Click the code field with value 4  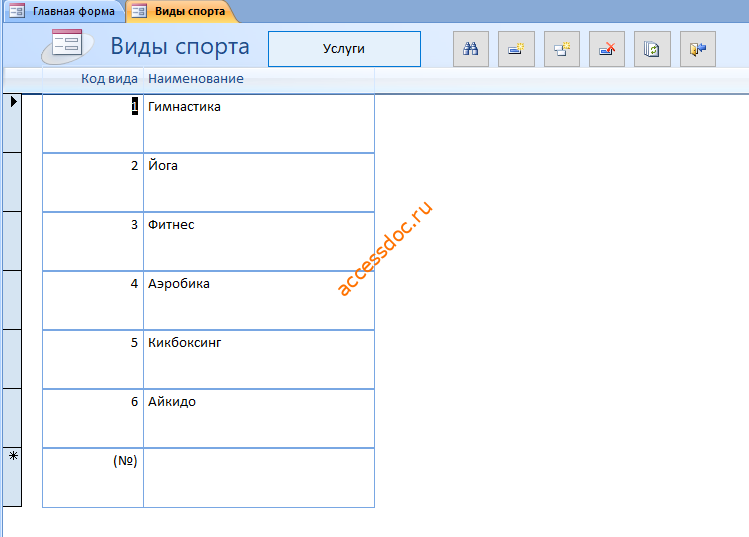pos(93,301)
